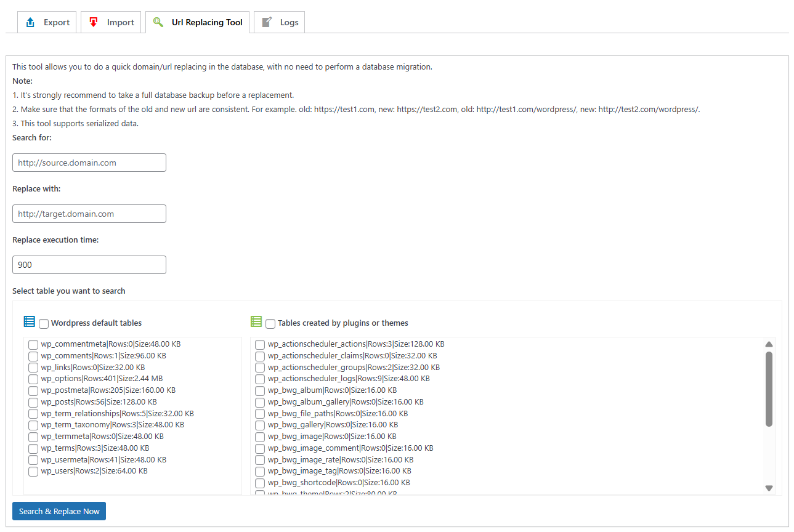Image resolution: width=794 pixels, height=532 pixels.
Task: Click the table list scroll down arrow
Action: tap(769, 488)
